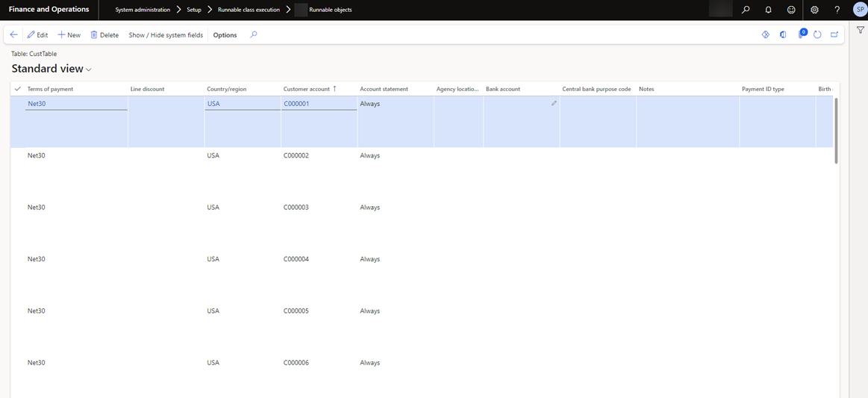Open the filter pane funnel icon

tap(861, 31)
